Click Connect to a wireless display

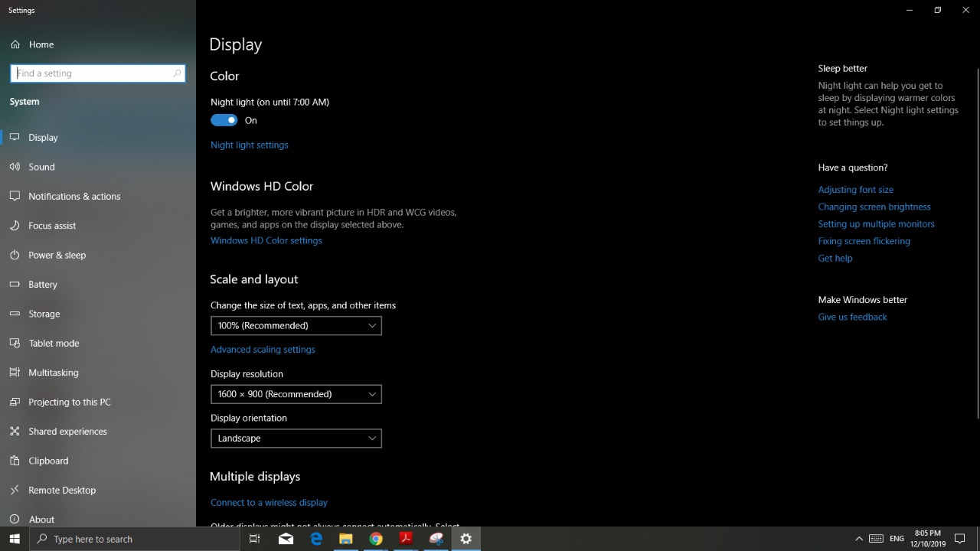click(x=269, y=503)
